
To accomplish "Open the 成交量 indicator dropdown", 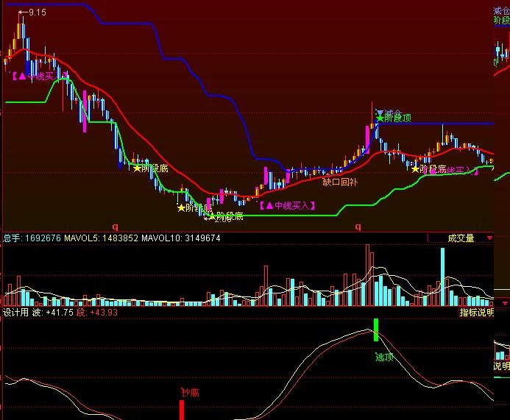I will tap(460, 238).
